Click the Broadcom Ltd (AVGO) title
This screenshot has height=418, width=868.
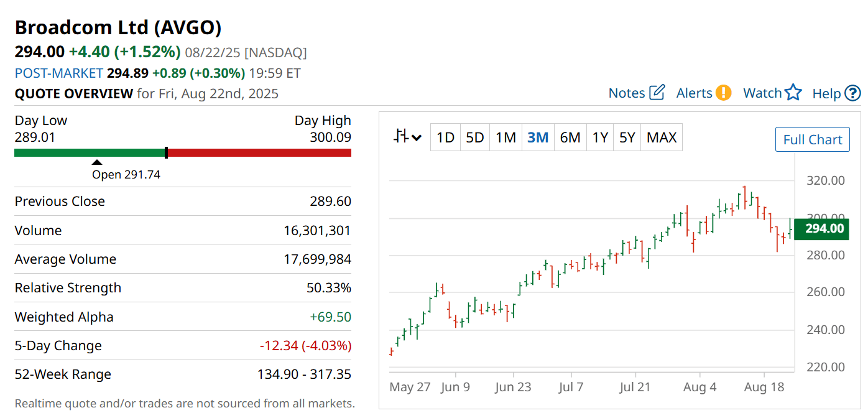(118, 27)
